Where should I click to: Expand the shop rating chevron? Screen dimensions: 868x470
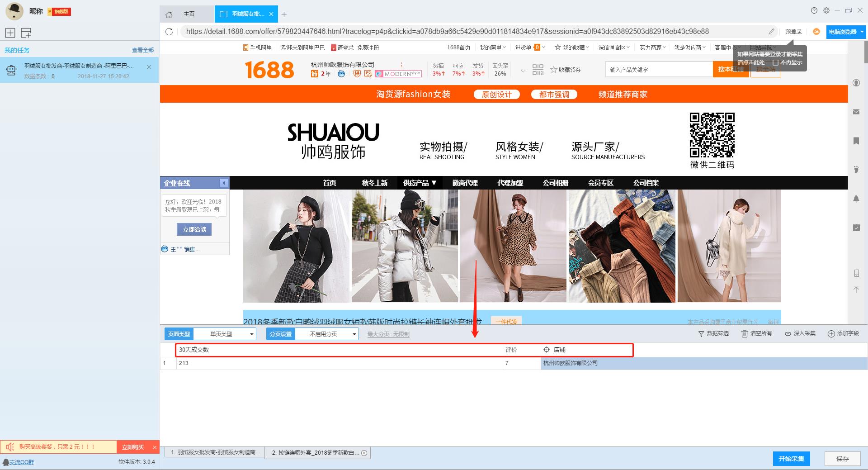pyautogui.click(x=523, y=71)
